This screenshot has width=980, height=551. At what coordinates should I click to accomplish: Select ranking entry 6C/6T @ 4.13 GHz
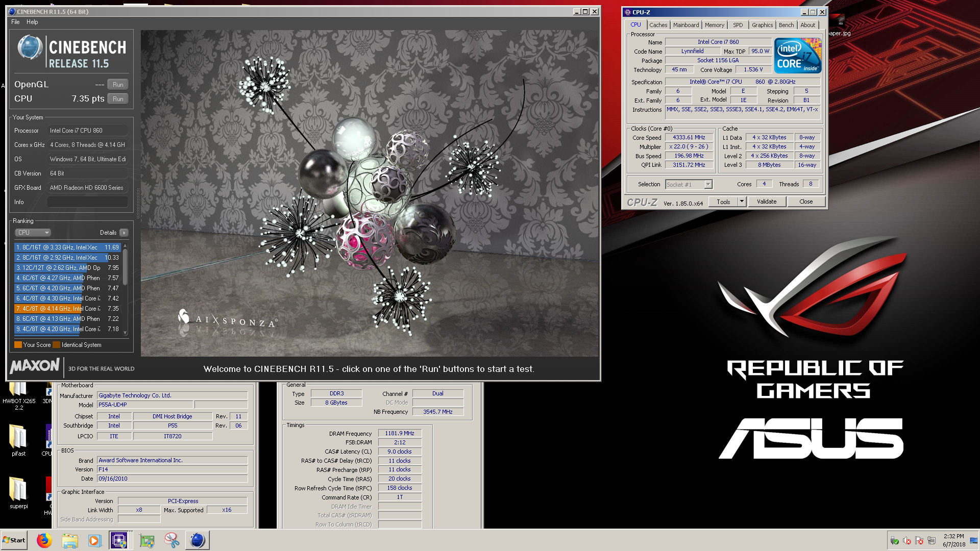[67, 319]
